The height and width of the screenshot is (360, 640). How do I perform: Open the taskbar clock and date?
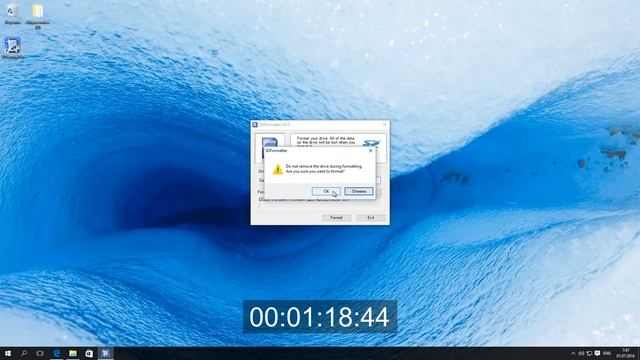625,353
